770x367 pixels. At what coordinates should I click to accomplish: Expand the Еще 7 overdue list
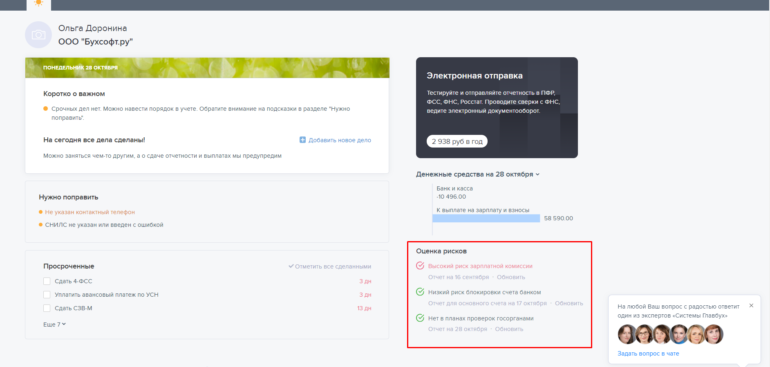(x=55, y=324)
